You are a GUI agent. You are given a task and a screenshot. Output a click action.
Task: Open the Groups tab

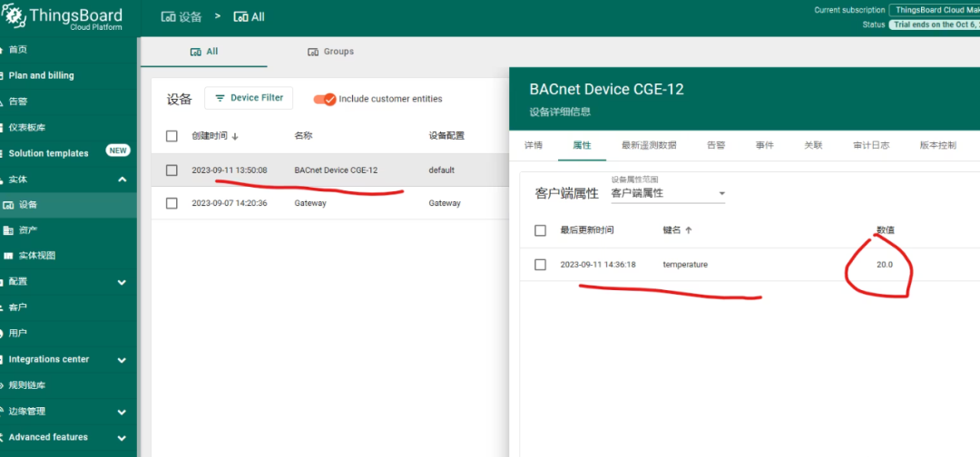(330, 52)
